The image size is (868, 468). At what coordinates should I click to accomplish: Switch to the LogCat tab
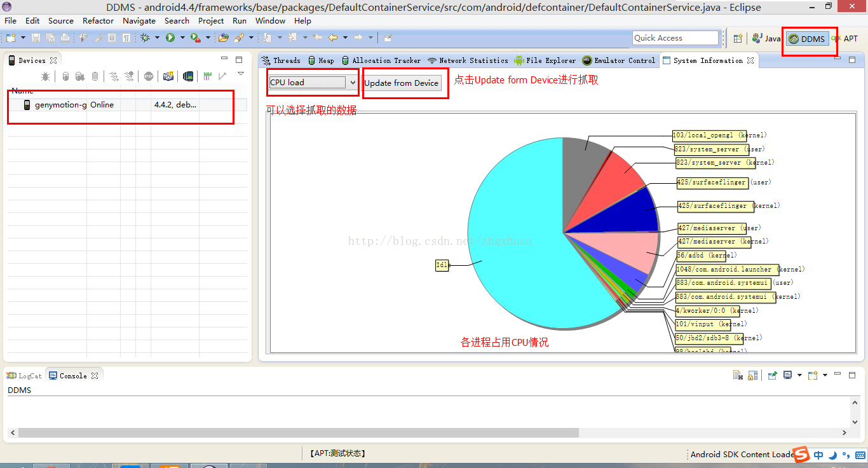tap(24, 376)
